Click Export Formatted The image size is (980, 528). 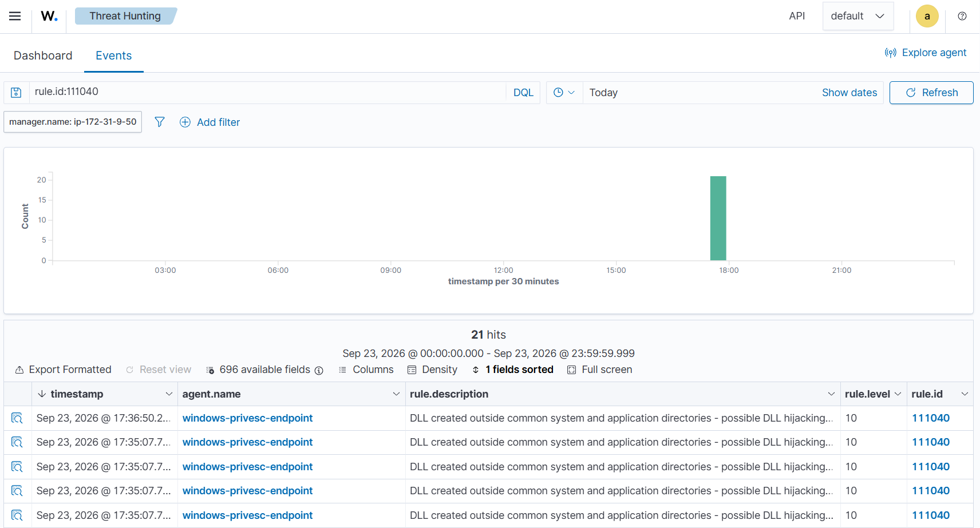pos(63,370)
